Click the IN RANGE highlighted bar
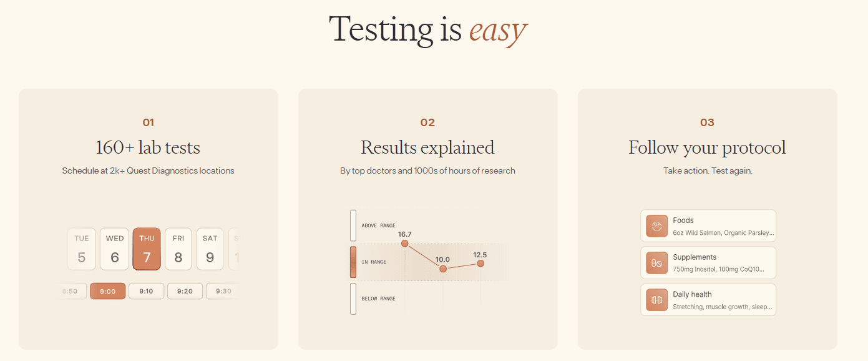 (x=353, y=262)
